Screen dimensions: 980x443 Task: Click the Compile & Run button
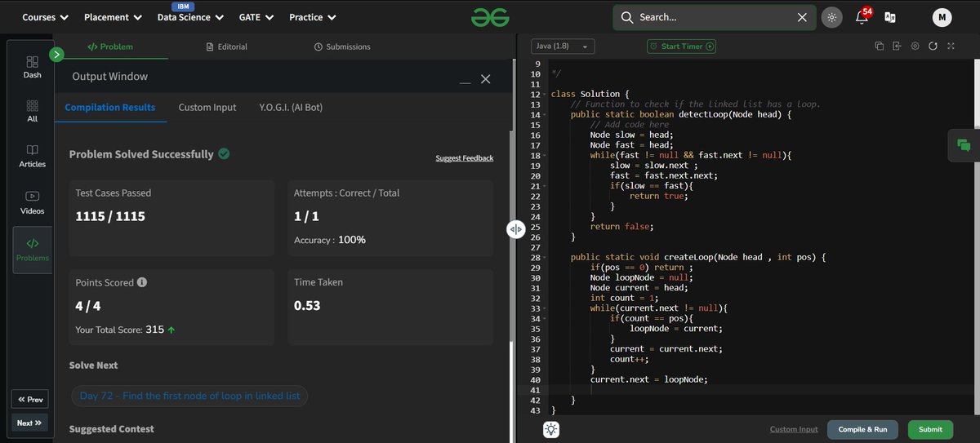(863, 429)
